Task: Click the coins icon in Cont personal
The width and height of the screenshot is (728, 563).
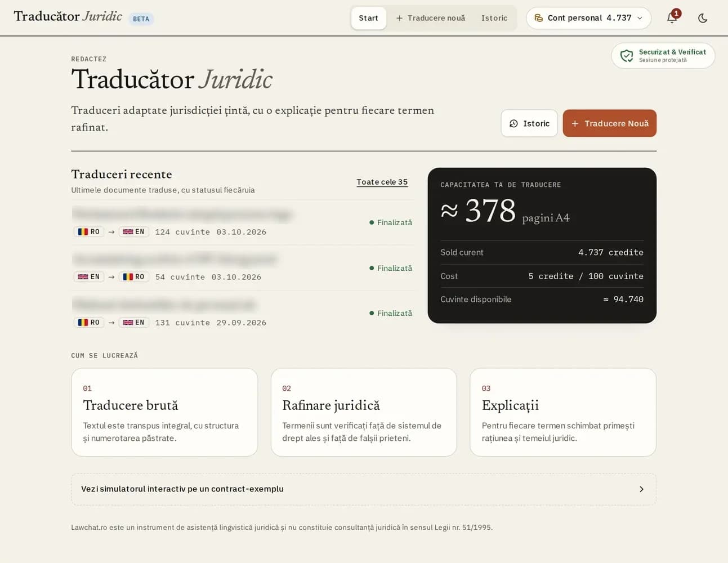Action: coord(538,18)
